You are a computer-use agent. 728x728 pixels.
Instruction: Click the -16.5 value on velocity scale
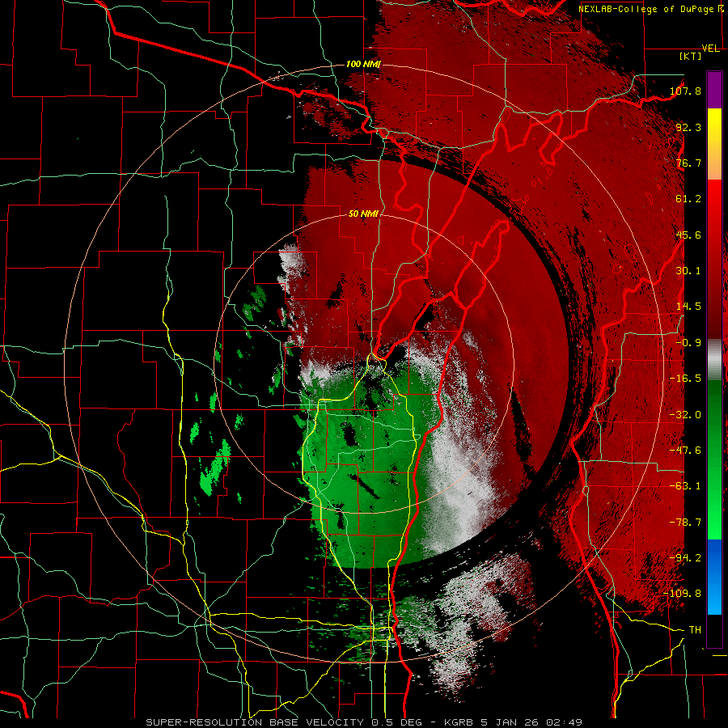tap(685, 379)
